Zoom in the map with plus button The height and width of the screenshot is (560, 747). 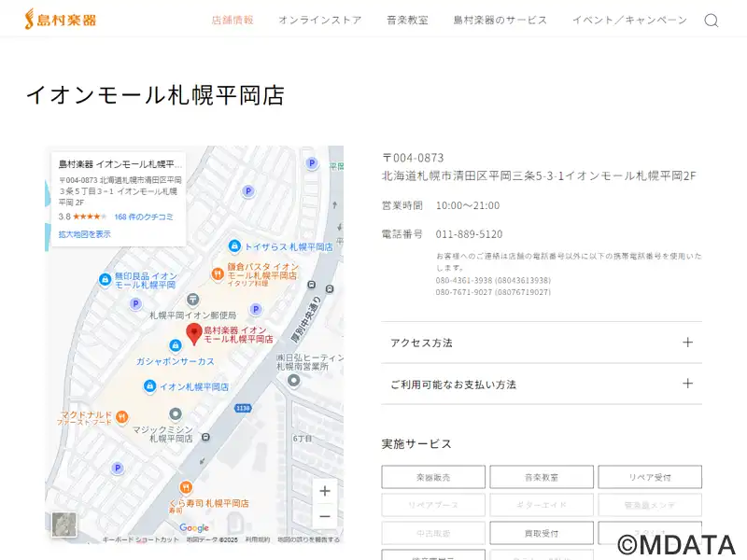click(x=325, y=491)
